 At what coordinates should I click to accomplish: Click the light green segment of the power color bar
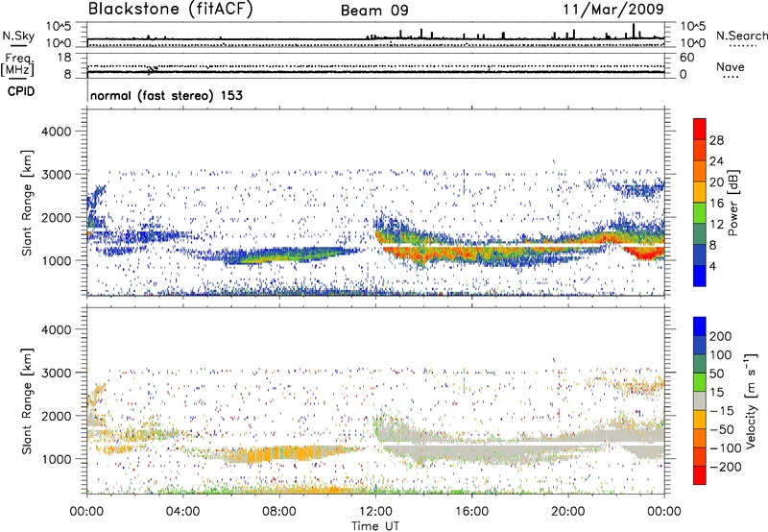(x=700, y=213)
